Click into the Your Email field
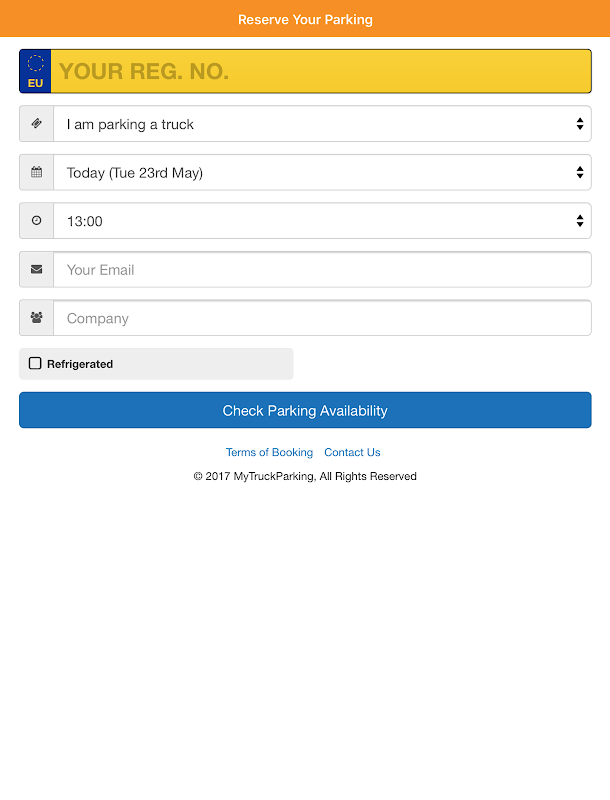 [322, 269]
